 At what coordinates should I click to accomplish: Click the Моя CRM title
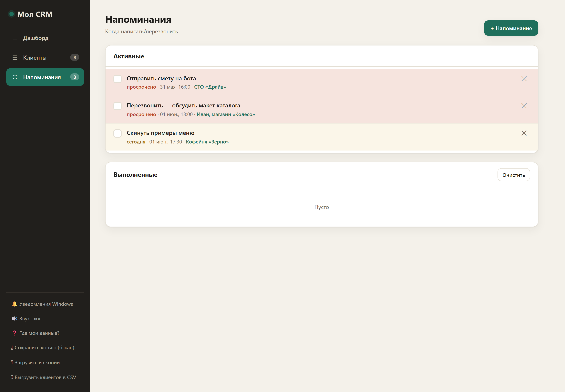click(x=35, y=14)
